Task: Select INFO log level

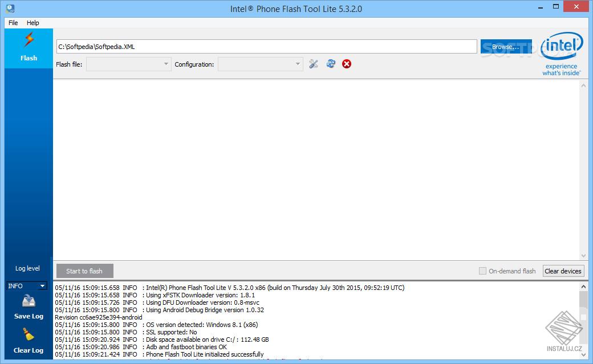Action: click(x=27, y=285)
